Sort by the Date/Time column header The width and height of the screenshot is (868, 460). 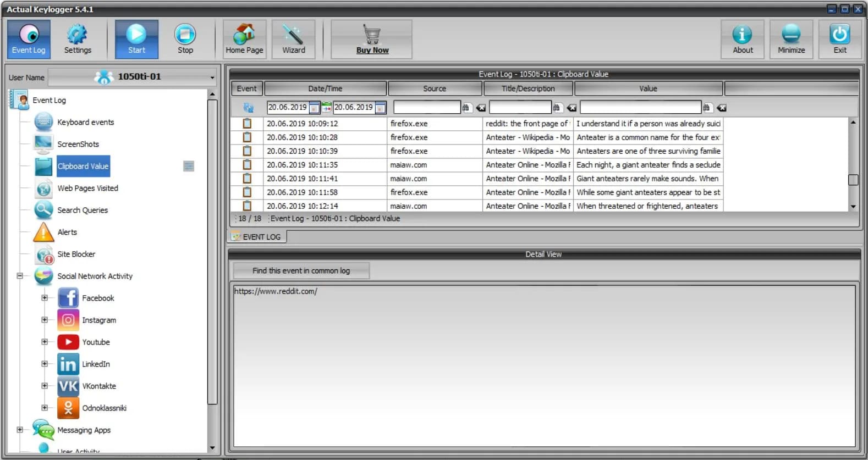pos(325,88)
